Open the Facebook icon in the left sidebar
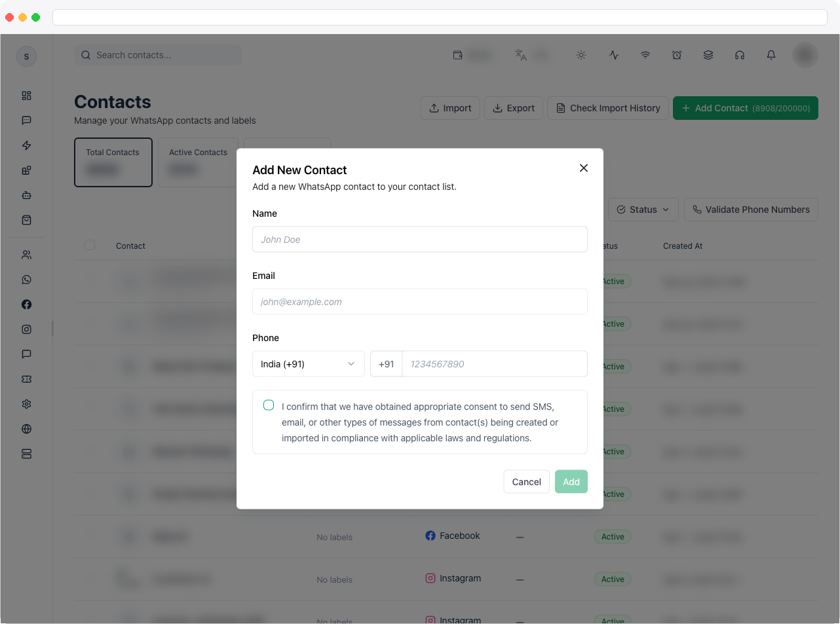 [x=26, y=304]
